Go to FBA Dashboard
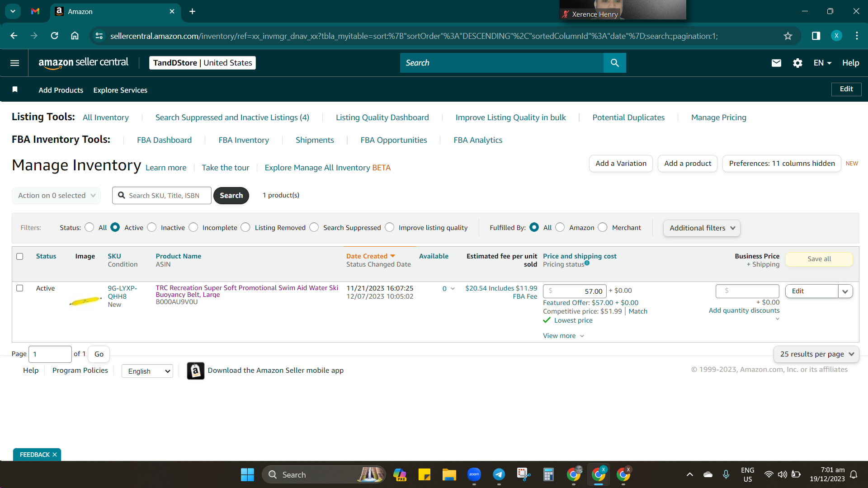The image size is (868, 488). click(165, 140)
